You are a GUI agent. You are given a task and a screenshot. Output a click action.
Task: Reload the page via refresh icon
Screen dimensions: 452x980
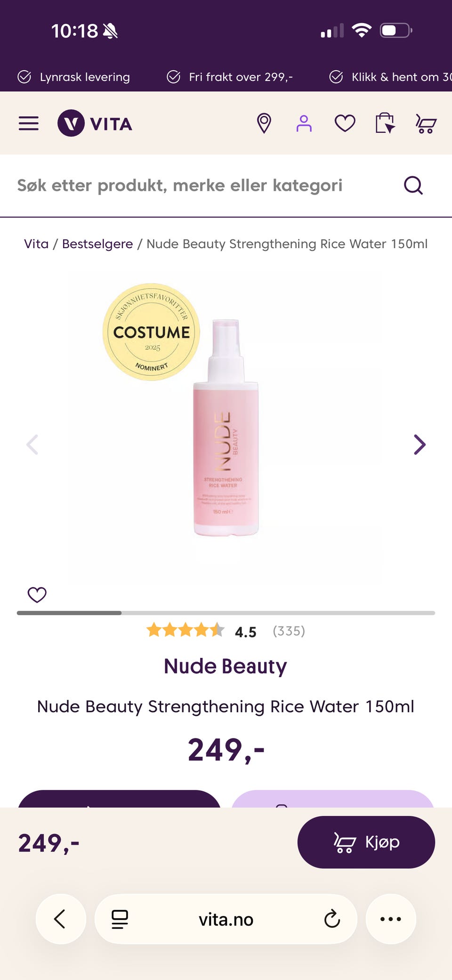[x=332, y=919]
